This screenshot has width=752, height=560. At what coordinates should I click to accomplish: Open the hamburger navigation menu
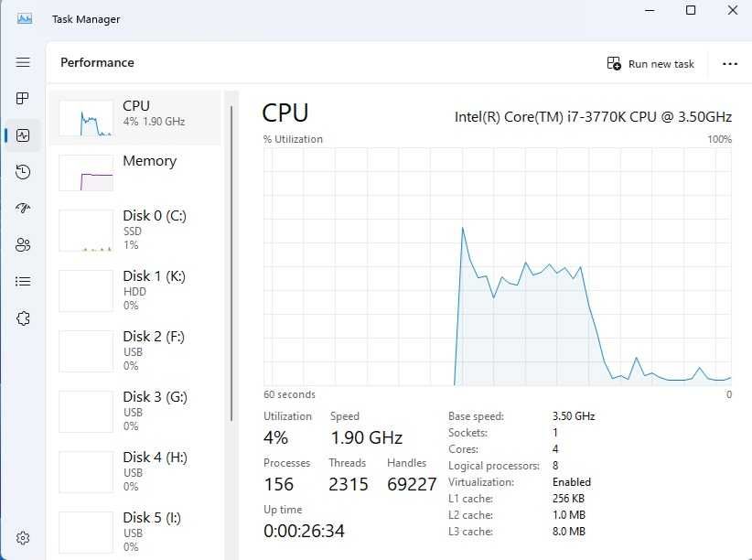pyautogui.click(x=23, y=62)
